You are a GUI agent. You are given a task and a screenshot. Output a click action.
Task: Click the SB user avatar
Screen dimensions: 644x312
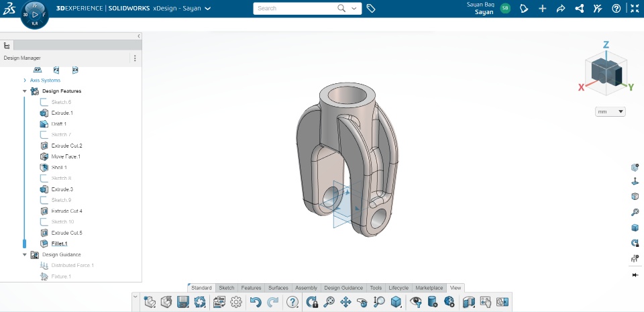click(505, 8)
